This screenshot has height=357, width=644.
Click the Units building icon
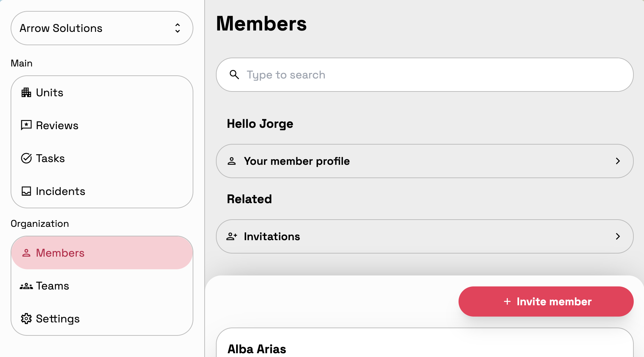[26, 93]
